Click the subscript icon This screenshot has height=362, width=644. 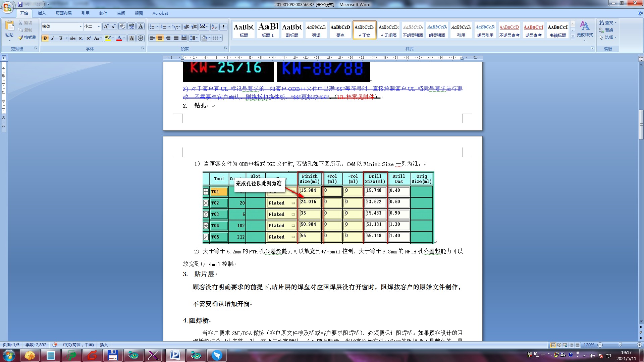(x=80, y=38)
